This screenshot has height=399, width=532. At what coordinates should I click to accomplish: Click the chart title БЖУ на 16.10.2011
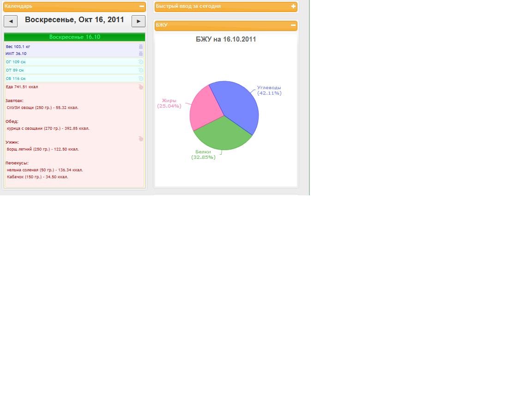(226, 39)
